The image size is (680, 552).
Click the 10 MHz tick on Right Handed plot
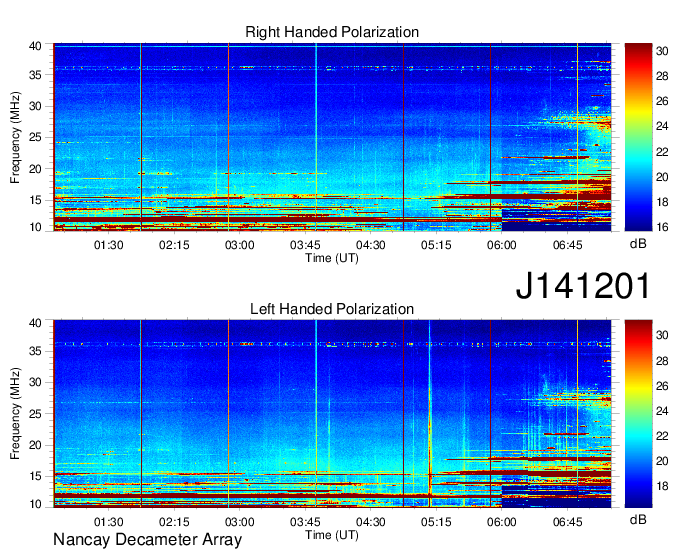[x=35, y=227]
